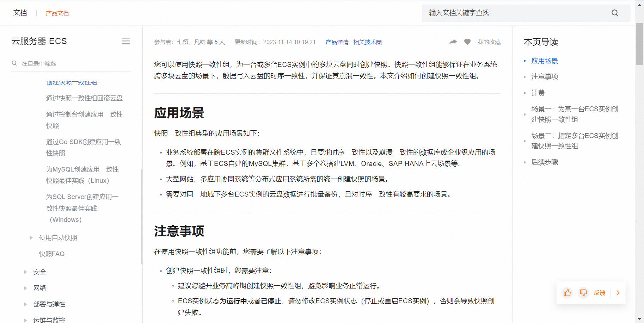Open 使用自动快照 in sidebar
The image size is (644, 323).
[58, 238]
